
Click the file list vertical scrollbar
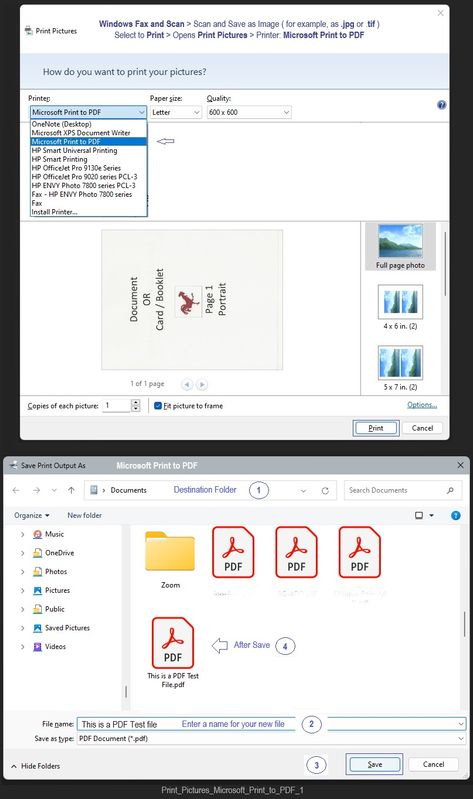click(x=464, y=624)
